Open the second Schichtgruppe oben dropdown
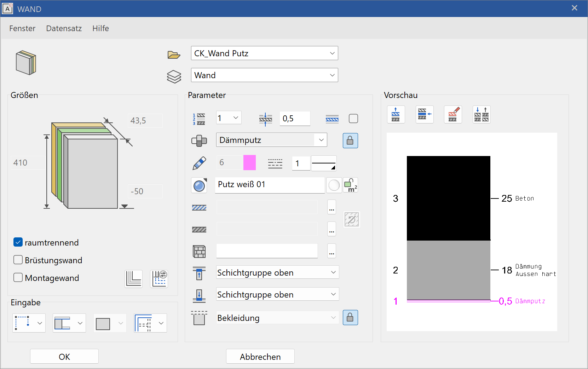The image size is (588, 369). tap(278, 294)
